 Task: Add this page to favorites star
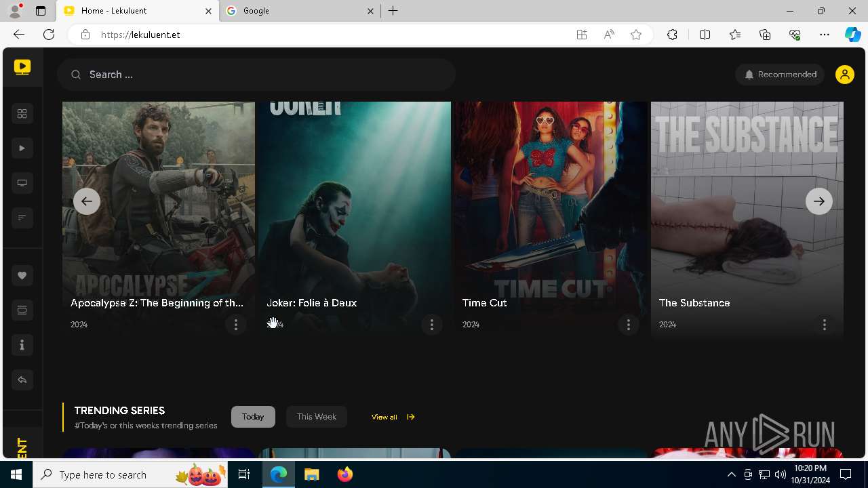(636, 35)
